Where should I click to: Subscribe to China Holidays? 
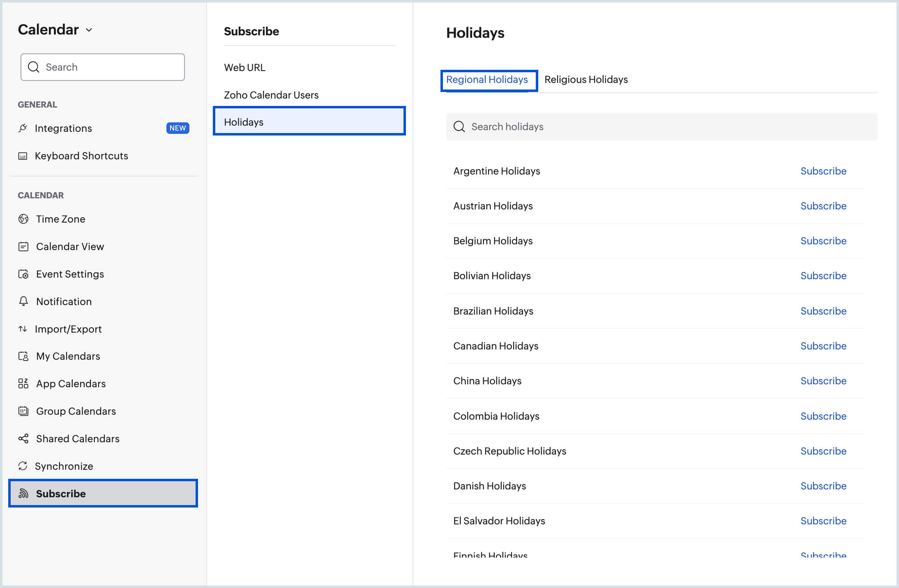click(x=823, y=381)
